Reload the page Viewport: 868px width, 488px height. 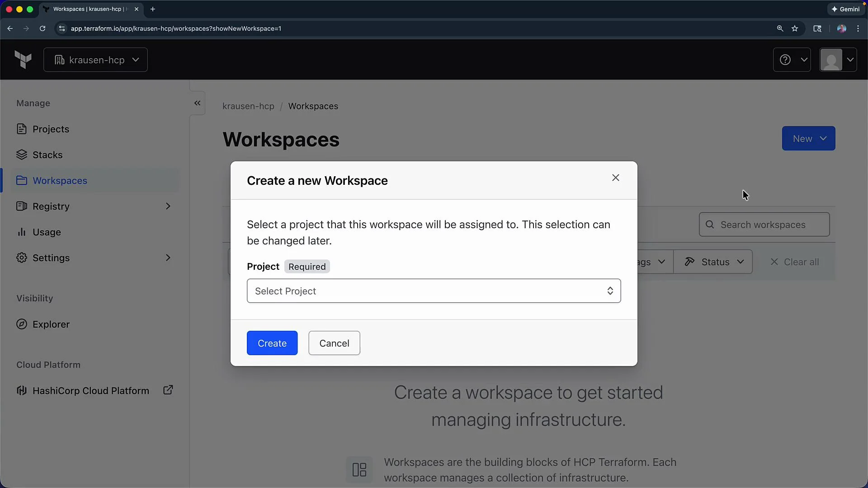[x=42, y=28]
